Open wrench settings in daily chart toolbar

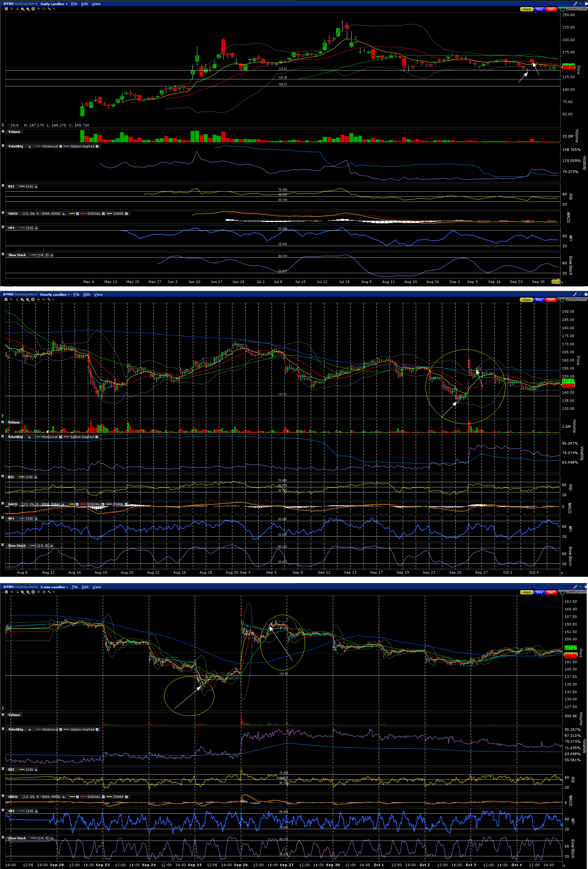click(49, 9)
